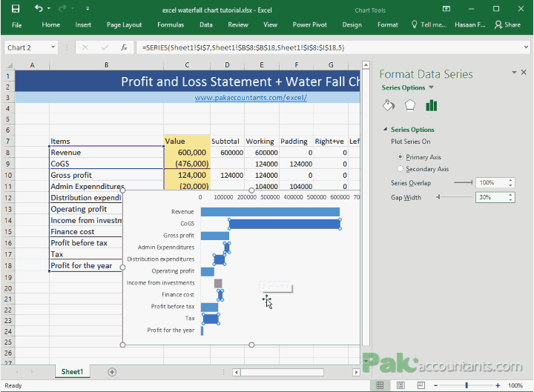Click the formula bar SERIES formula

tap(243, 47)
